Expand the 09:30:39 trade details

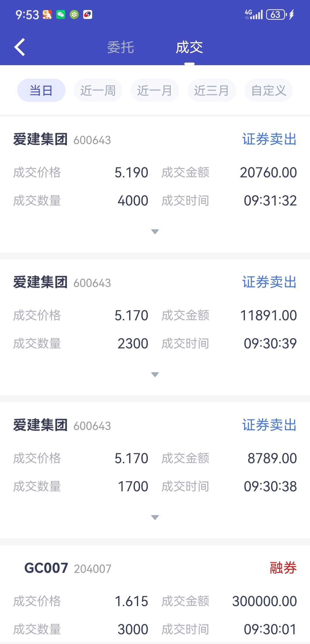155,375
